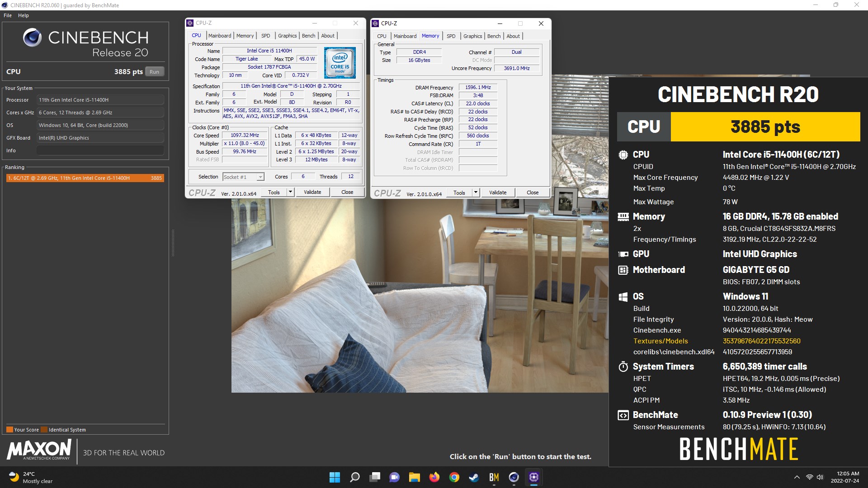Switch to BenchMate taskbar icon
The width and height of the screenshot is (868, 488).
(494, 477)
